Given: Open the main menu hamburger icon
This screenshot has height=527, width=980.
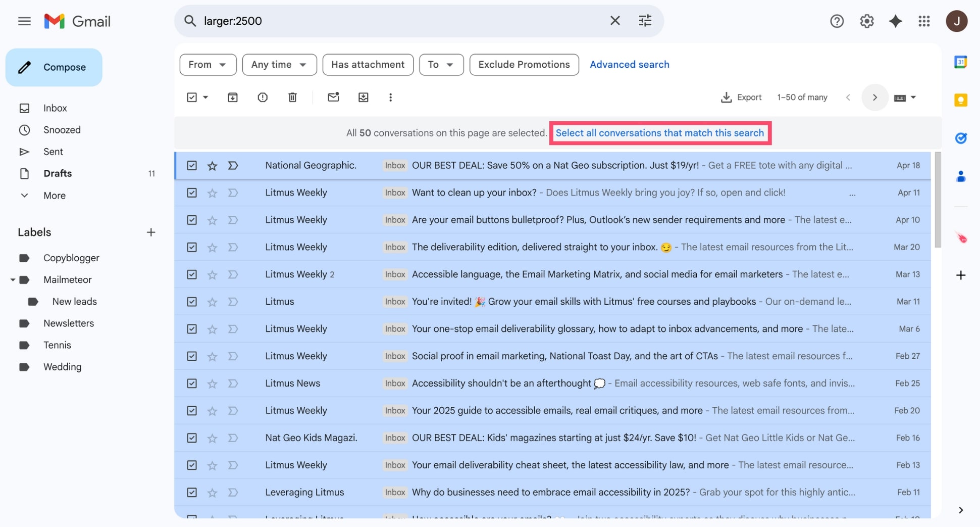Looking at the screenshot, I should click(x=24, y=21).
